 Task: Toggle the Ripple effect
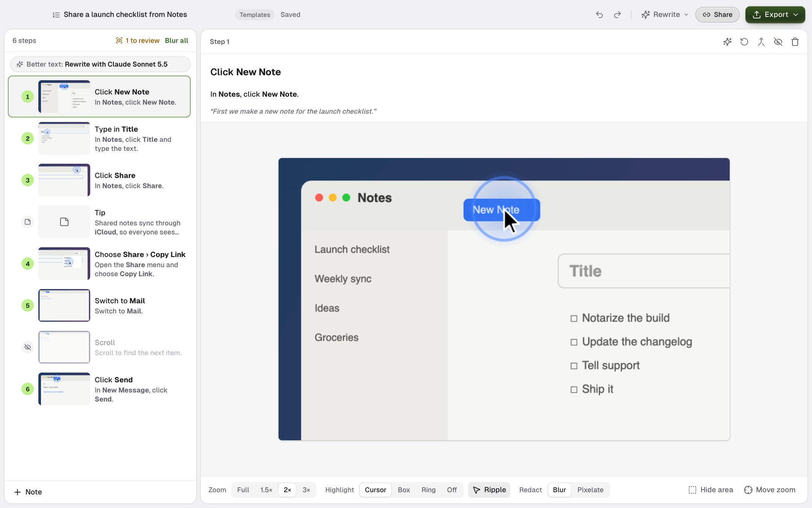[489, 490]
